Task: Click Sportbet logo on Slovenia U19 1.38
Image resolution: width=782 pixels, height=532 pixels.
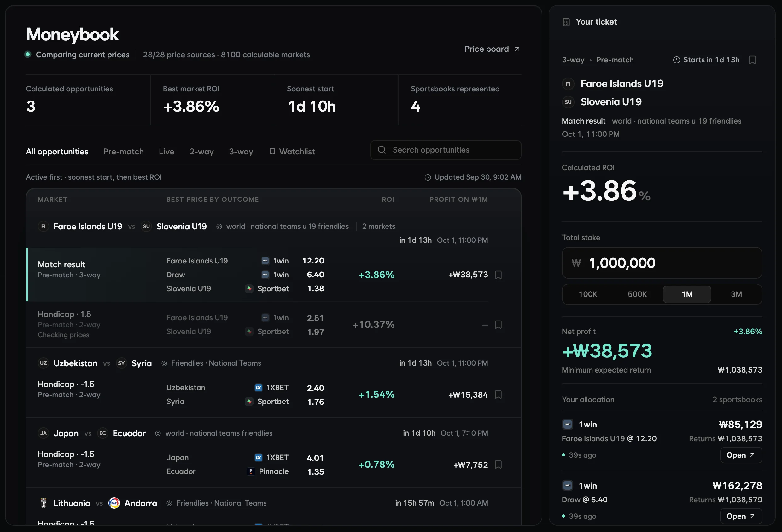Action: [249, 288]
